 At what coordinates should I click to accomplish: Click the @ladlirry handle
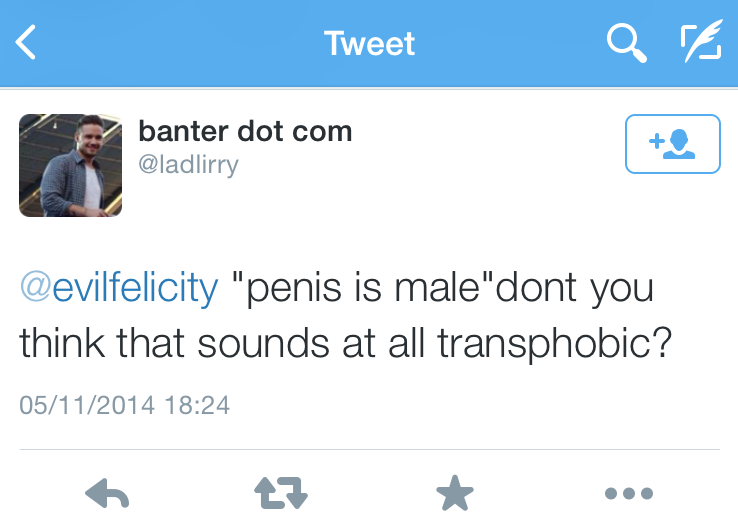(x=189, y=164)
